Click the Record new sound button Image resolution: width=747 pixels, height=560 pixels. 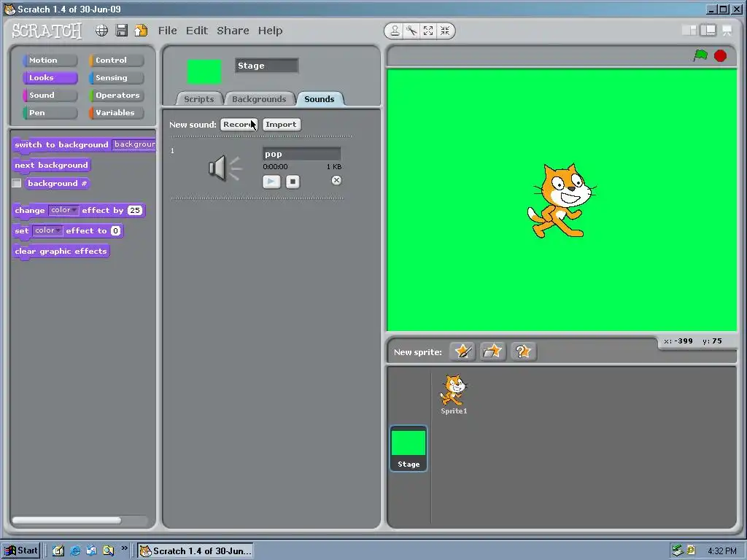[x=239, y=124]
